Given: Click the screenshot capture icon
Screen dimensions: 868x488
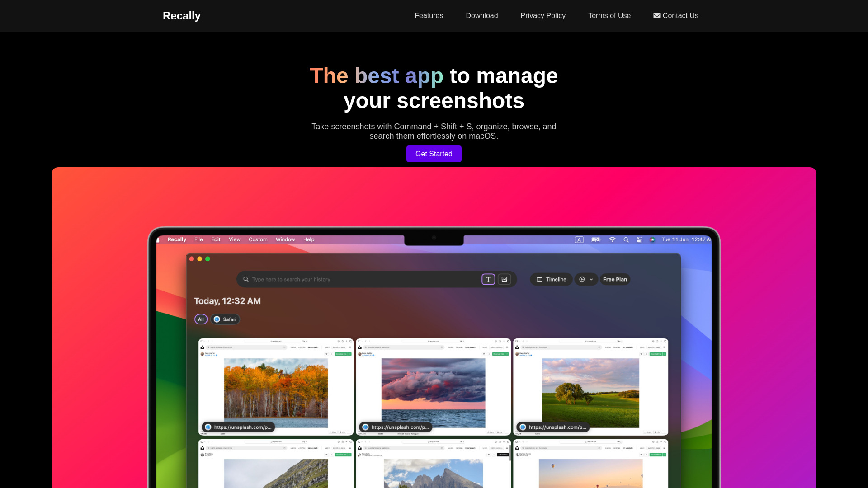Looking at the screenshot, I should (x=505, y=279).
